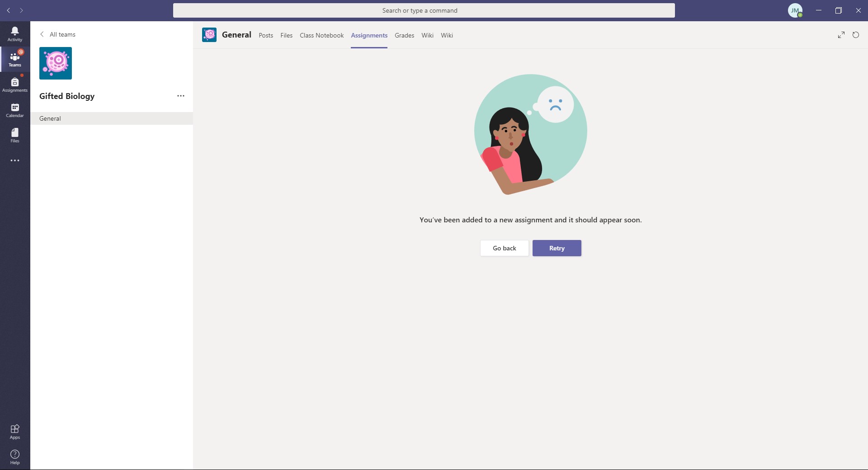Select the General channel in the list

coord(112,118)
